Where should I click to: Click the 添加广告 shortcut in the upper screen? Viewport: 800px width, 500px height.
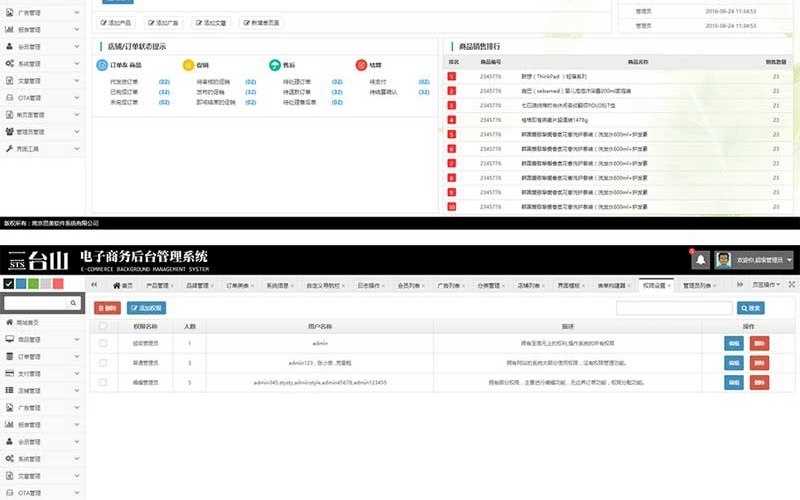pyautogui.click(x=163, y=23)
